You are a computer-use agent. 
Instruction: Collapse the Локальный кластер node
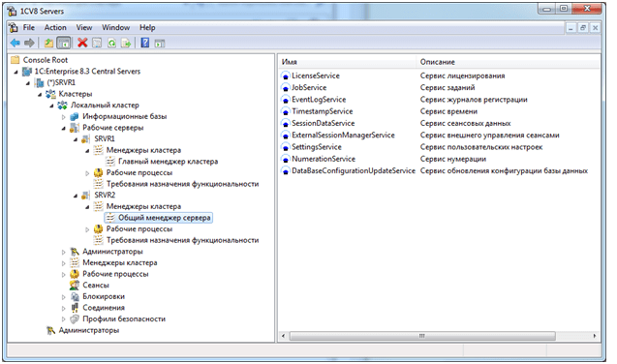pos(51,106)
